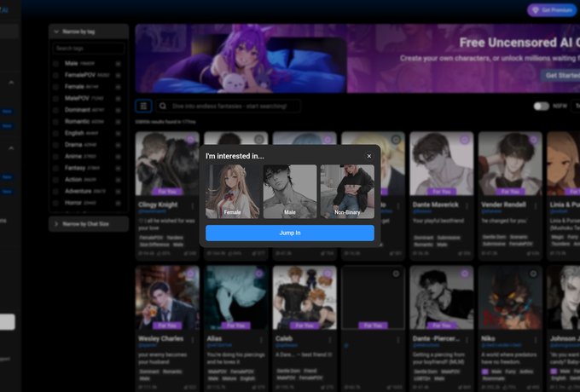
Task: Select the Female interest option
Action: pos(232,192)
